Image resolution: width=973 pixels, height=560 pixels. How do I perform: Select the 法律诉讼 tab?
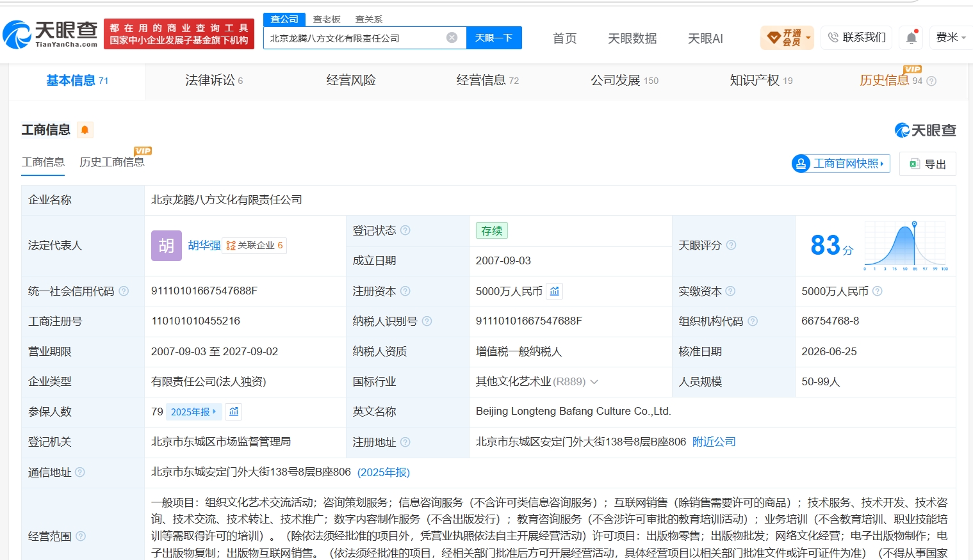point(214,81)
